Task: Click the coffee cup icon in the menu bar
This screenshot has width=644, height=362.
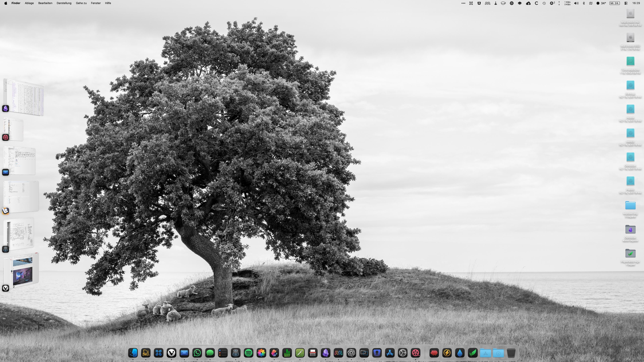Action: 503,3
